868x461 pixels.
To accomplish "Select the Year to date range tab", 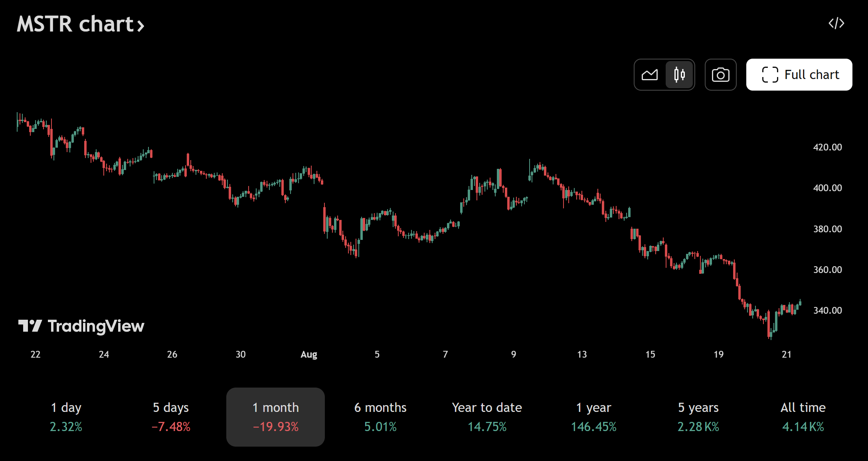I will coord(486,416).
